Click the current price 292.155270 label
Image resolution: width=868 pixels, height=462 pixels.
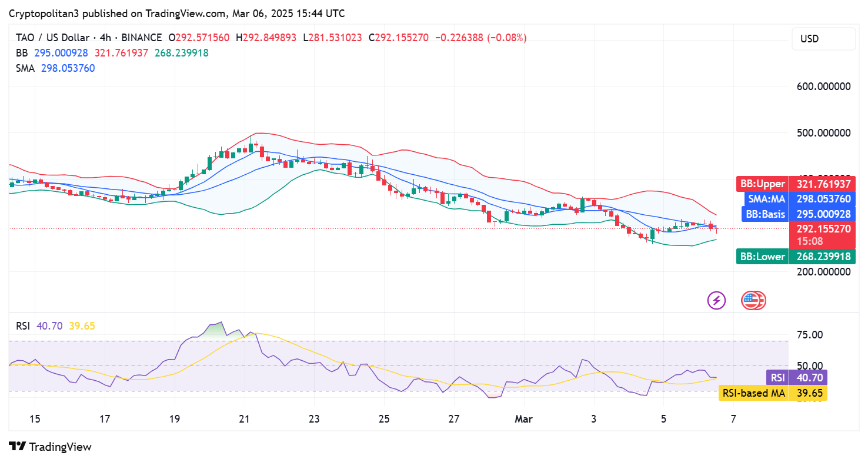pyautogui.click(x=822, y=230)
